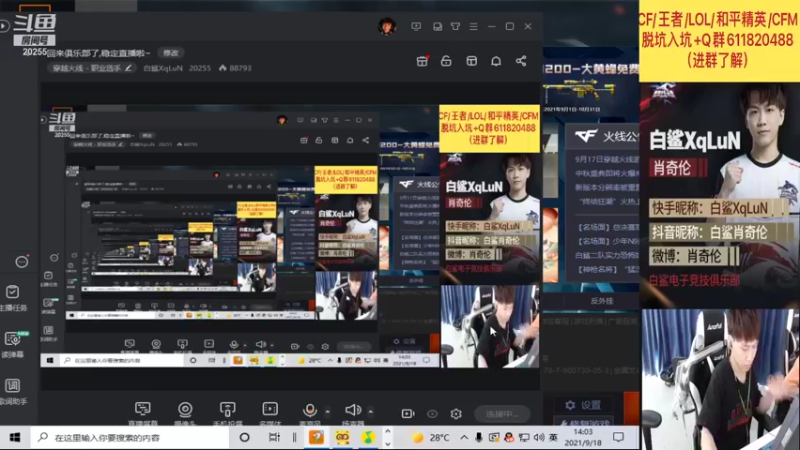Click the monitor icon next to the avatar

416,26
